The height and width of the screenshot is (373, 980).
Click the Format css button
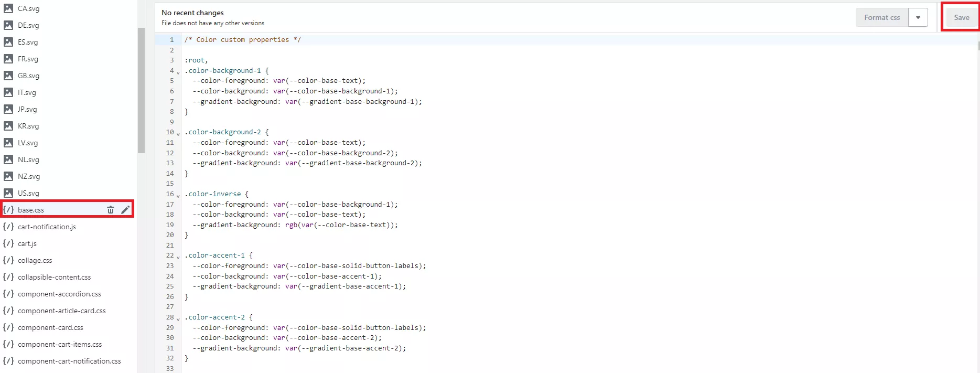click(882, 17)
